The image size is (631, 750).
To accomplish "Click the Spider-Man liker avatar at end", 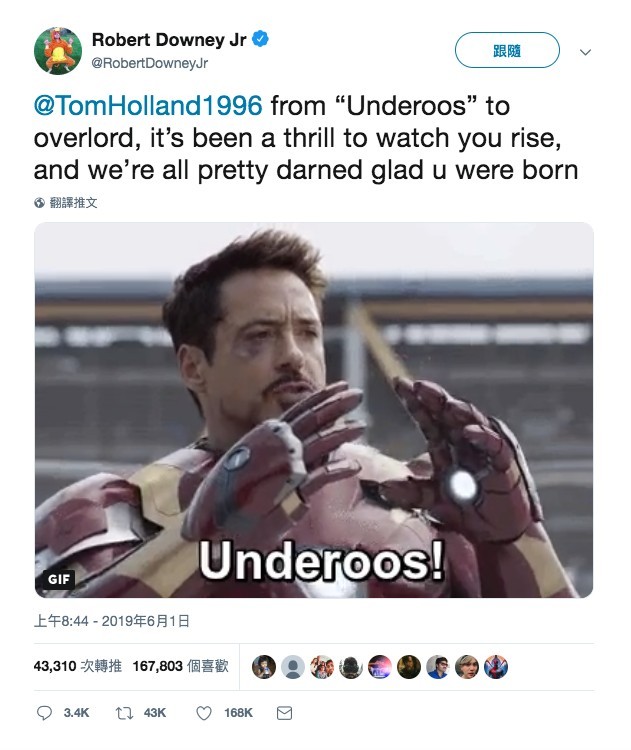I will [496, 667].
